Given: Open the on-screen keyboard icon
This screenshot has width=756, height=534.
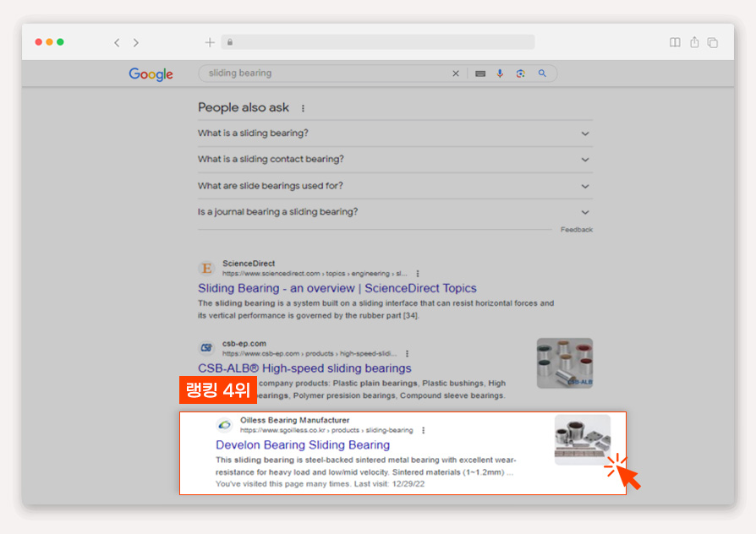Looking at the screenshot, I should [480, 74].
